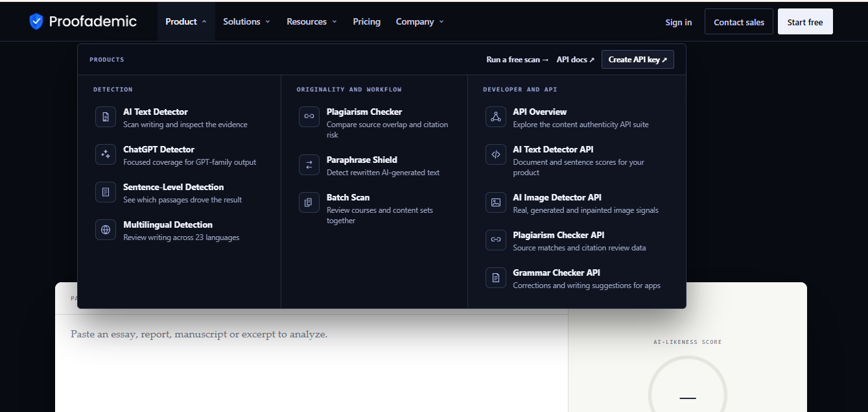This screenshot has width=868, height=412.
Task: Click "Scan writing and inspect the evidence" text
Action: [185, 125]
